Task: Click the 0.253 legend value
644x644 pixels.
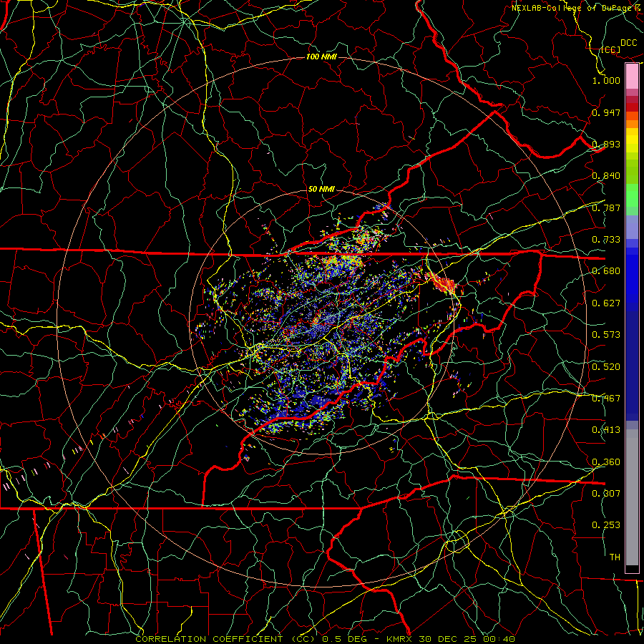Action: [606, 525]
